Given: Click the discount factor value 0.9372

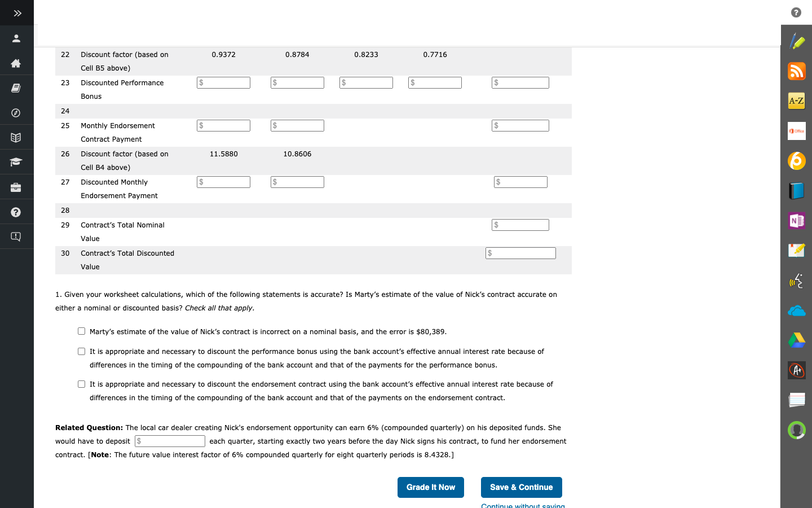Looking at the screenshot, I should [224, 55].
